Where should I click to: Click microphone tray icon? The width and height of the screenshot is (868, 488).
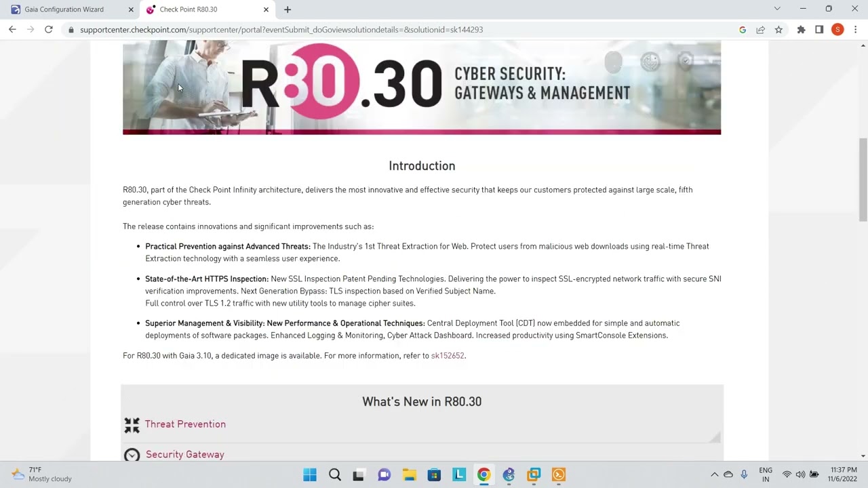(744, 474)
